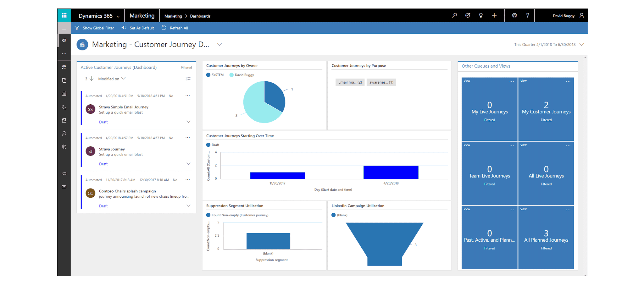Open the dashboards sidebar icon
Viewport: 644px width, 285px height.
[x=64, y=67]
